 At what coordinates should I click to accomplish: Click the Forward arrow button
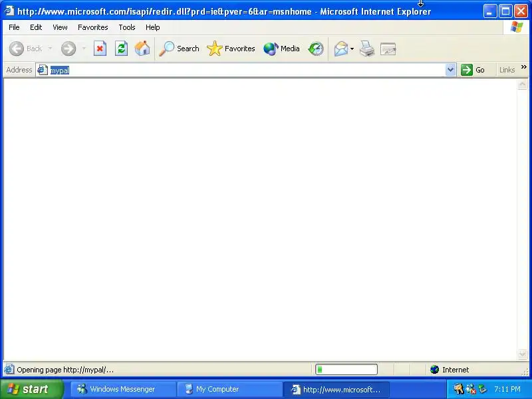pos(68,49)
